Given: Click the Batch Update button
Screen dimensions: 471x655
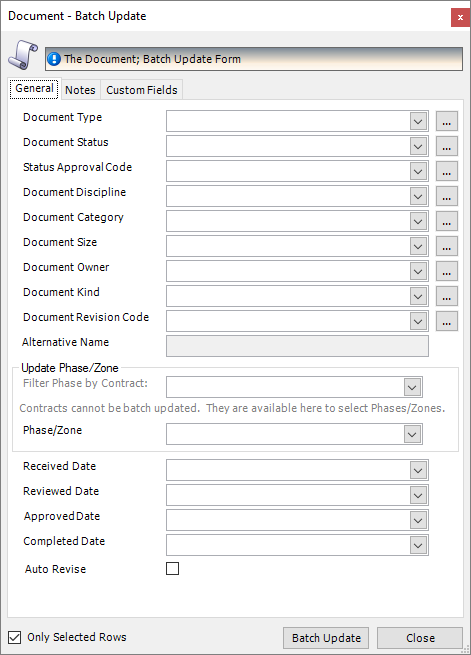Looking at the screenshot, I should click(326, 638).
